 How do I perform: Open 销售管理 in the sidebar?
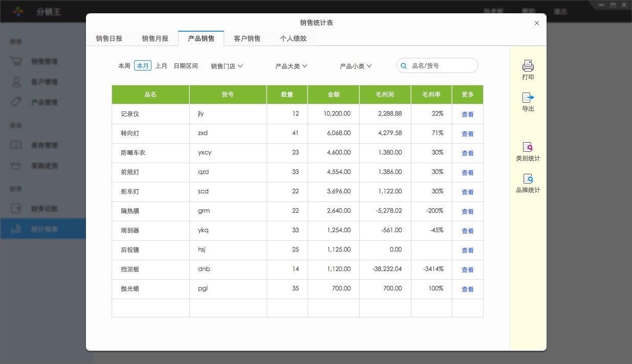pyautogui.click(x=44, y=61)
